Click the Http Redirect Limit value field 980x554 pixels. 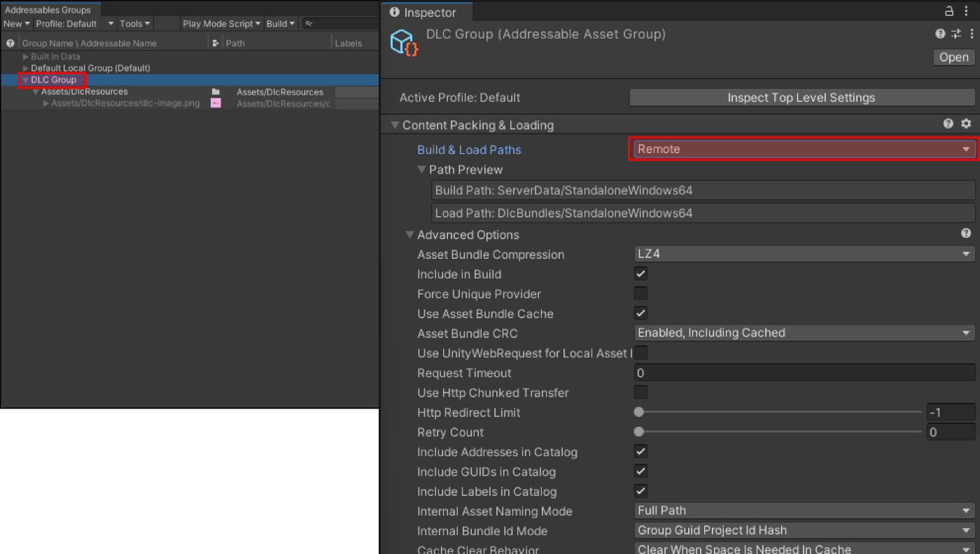951,412
